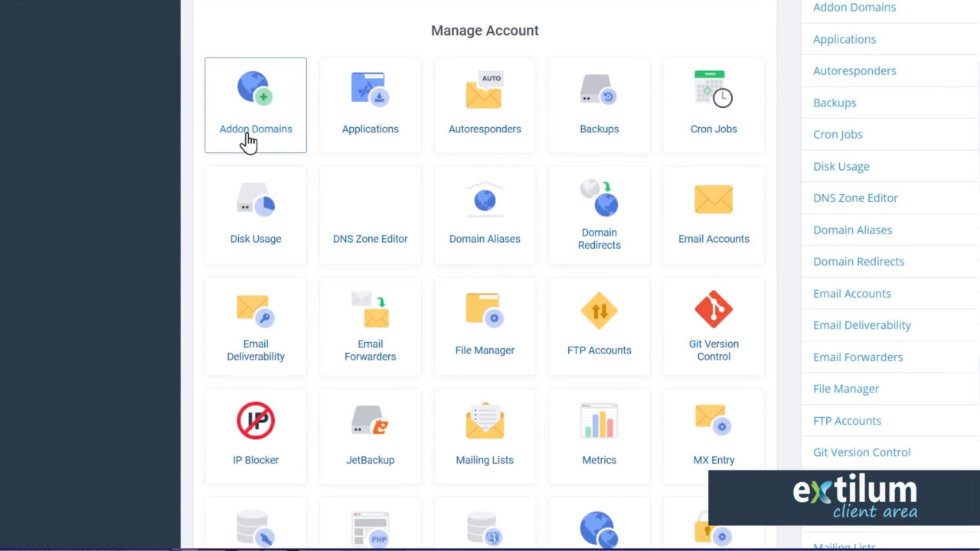The height and width of the screenshot is (551, 980).
Task: Launch Git Version Control
Action: pos(714,325)
